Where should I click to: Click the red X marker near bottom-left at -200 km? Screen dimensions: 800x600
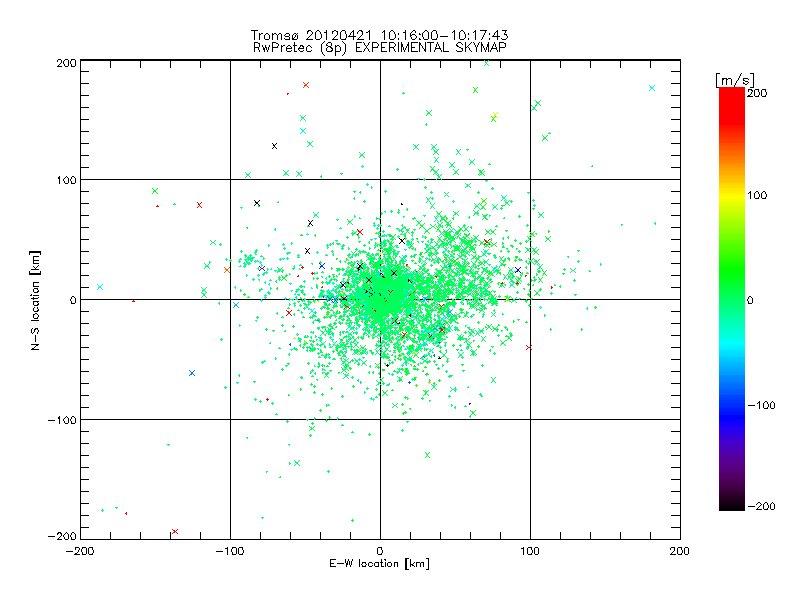[175, 532]
